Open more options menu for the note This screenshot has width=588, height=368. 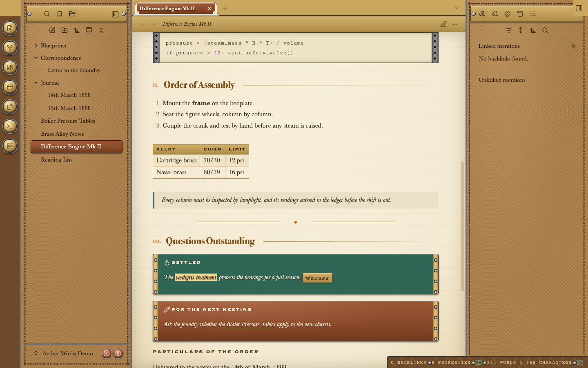pos(455,24)
